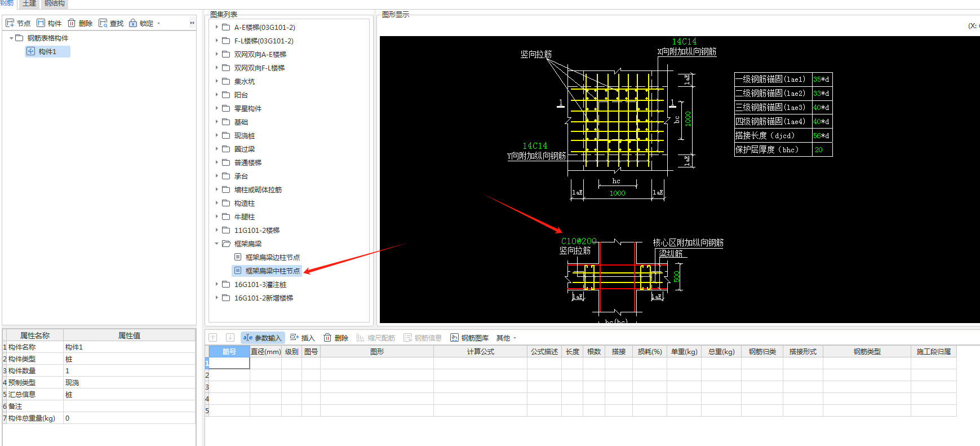Click the 节点 (node) toolbar icon

pyautogui.click(x=18, y=23)
